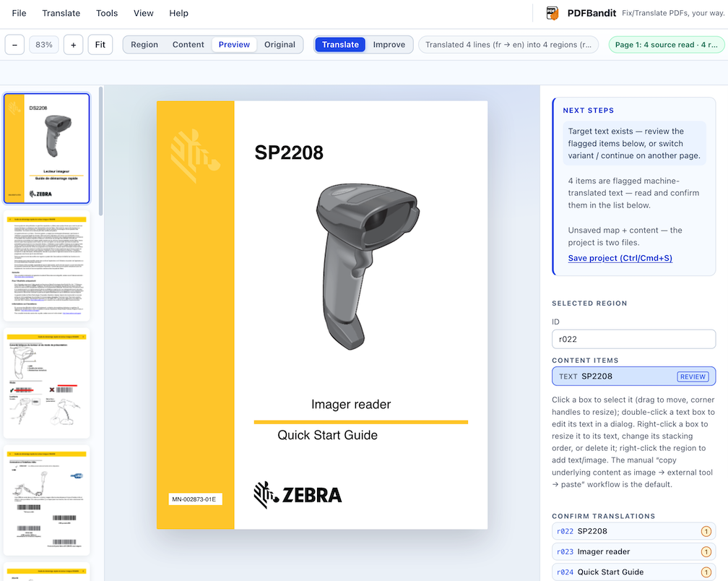The image size is (728, 581).
Task: Switch to the Original view tab
Action: pyautogui.click(x=279, y=45)
